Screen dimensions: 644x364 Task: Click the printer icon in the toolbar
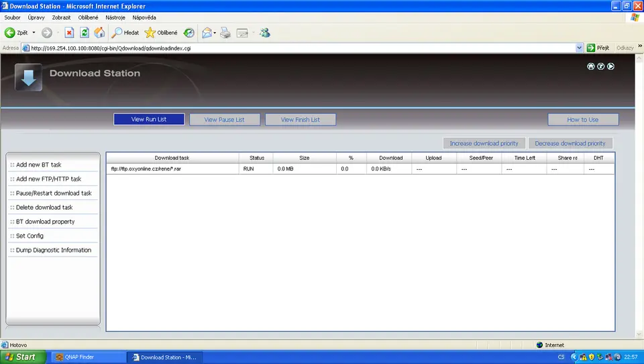click(225, 32)
